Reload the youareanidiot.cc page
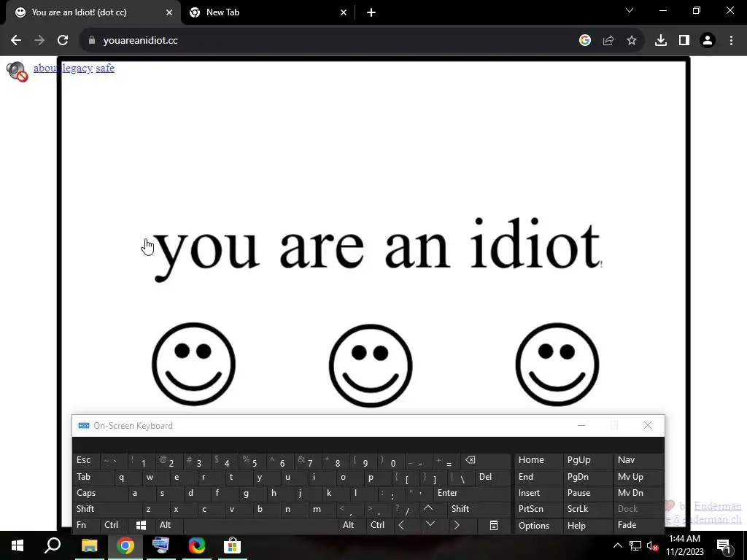 coord(63,41)
